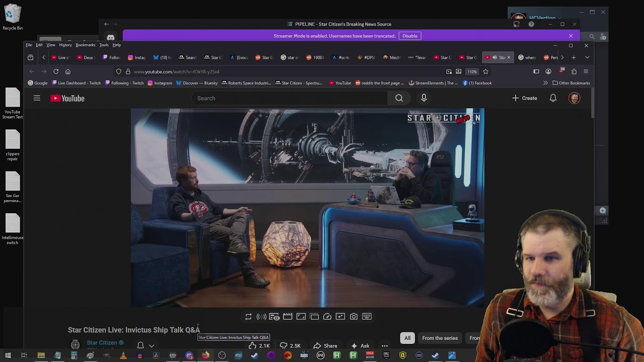The width and height of the screenshot is (644, 362).
Task: Show more bookmarks overflow chevron
Action: (545, 83)
